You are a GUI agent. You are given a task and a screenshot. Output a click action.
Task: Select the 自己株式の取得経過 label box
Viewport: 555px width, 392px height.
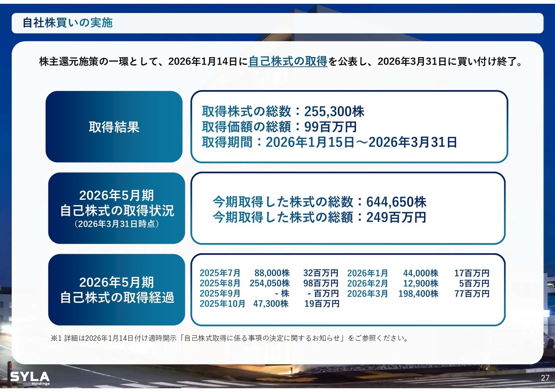117,290
